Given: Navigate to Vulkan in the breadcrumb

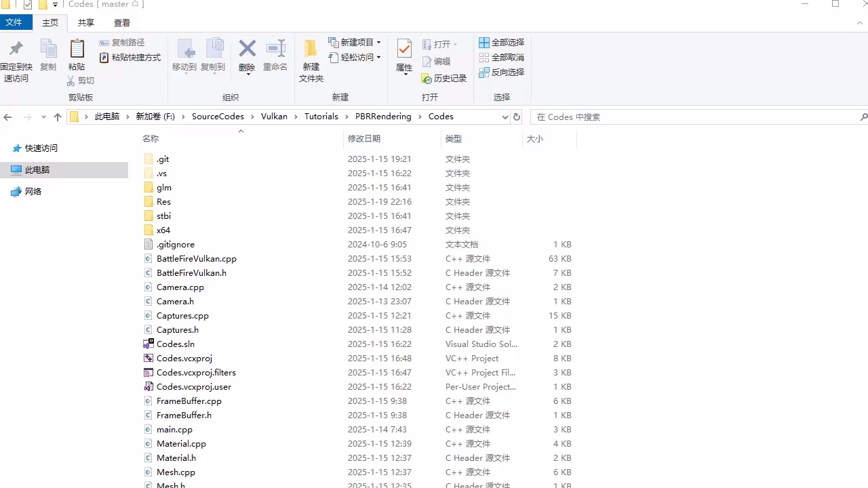Looking at the screenshot, I should (x=274, y=116).
